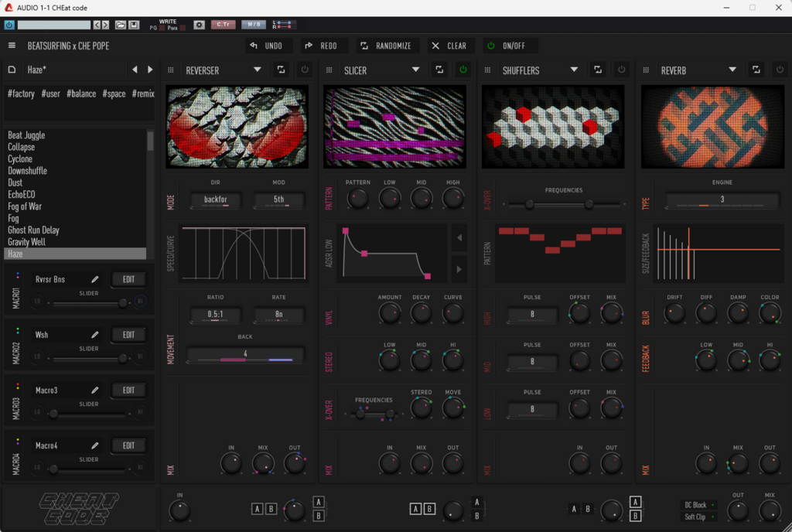This screenshot has height=532, width=792.
Task: Click the L/R channel routing icon
Action: click(x=282, y=25)
